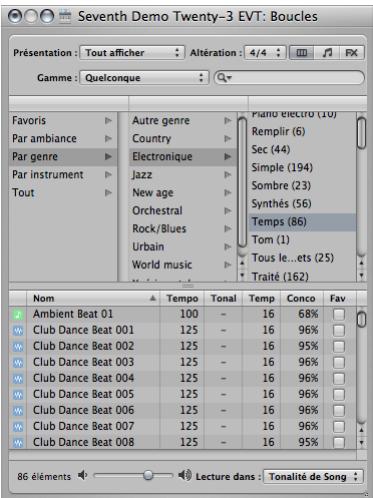Open the Présentation dropdown

[x=132, y=53]
